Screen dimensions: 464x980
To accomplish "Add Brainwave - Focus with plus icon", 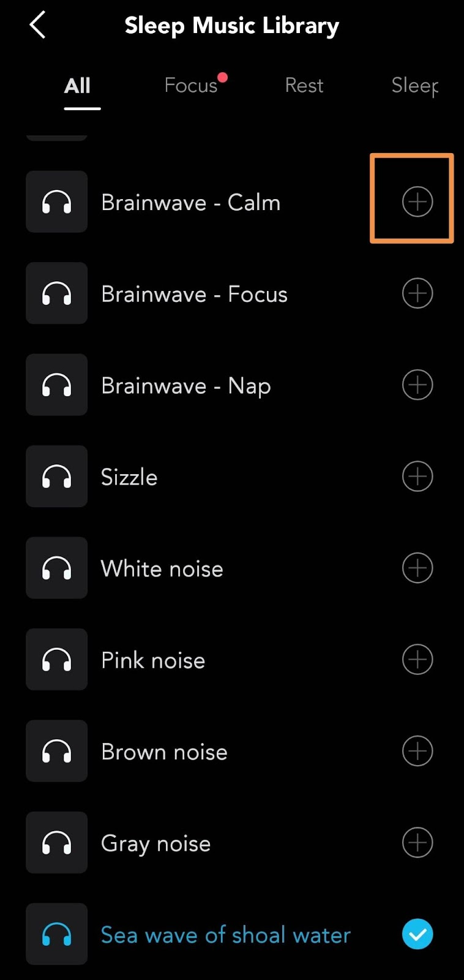I will click(417, 293).
